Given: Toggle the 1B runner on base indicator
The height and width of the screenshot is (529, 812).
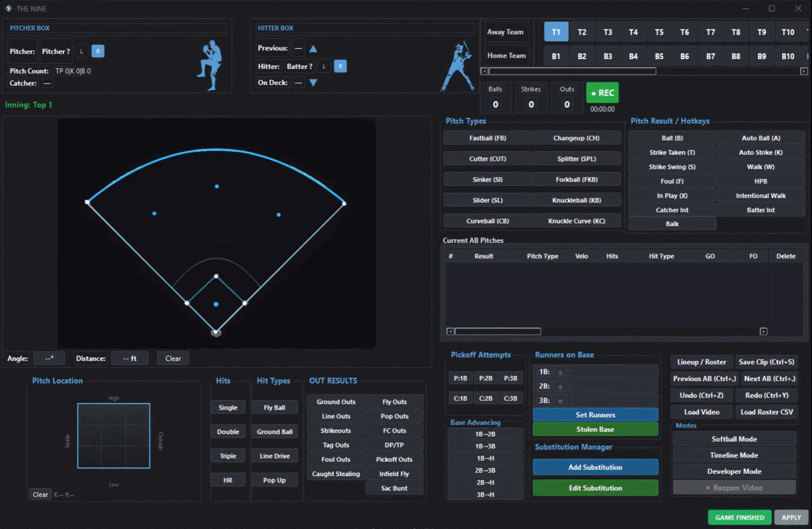Looking at the screenshot, I should [x=560, y=372].
